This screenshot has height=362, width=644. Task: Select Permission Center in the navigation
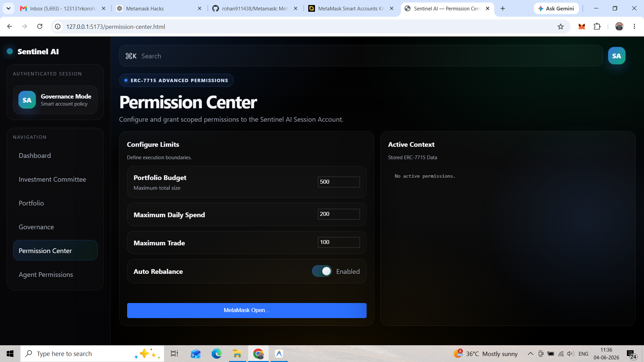coord(55,250)
